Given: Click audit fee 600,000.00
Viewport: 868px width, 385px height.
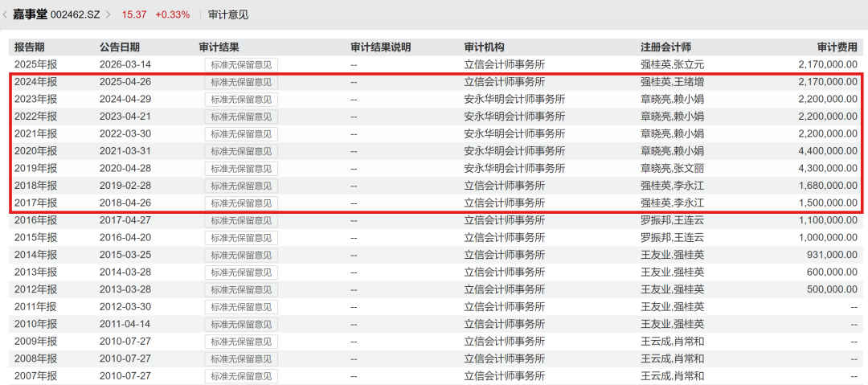Looking at the screenshot, I should coord(833,272).
